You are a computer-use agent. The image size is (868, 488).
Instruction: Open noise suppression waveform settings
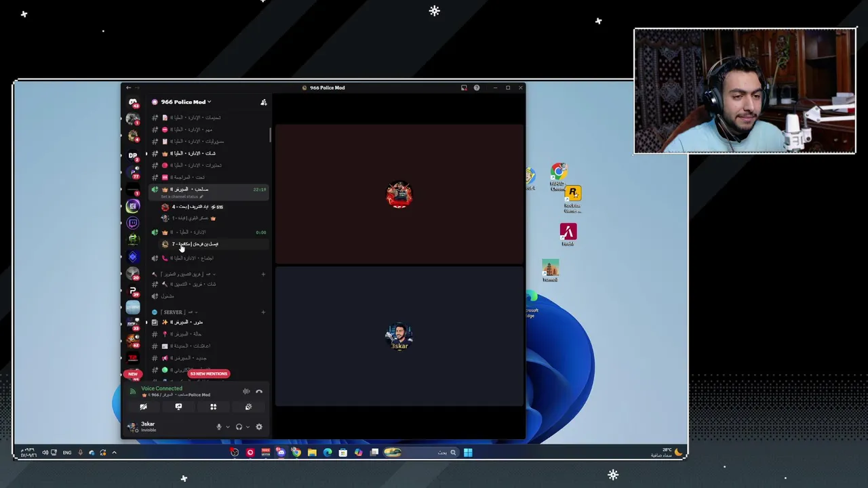[x=246, y=391]
